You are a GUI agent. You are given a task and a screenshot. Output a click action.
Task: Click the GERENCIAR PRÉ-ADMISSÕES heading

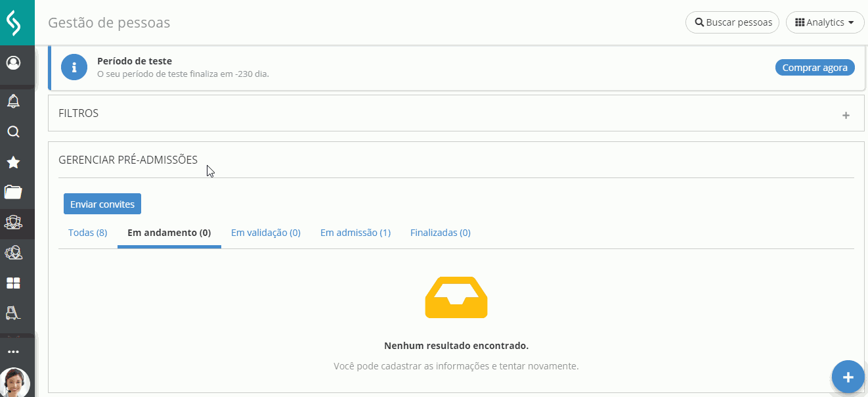pos(128,160)
